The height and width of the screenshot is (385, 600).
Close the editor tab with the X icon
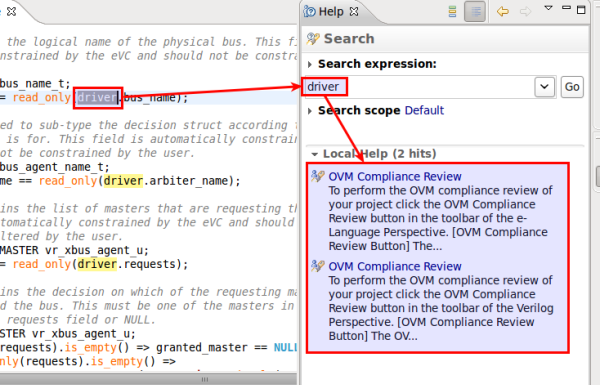tap(11, 11)
